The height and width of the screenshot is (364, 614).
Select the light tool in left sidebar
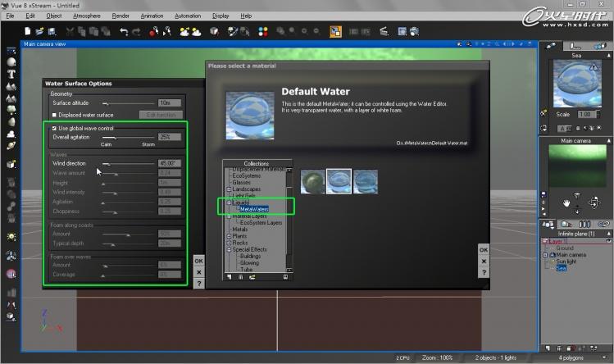[x=11, y=237]
